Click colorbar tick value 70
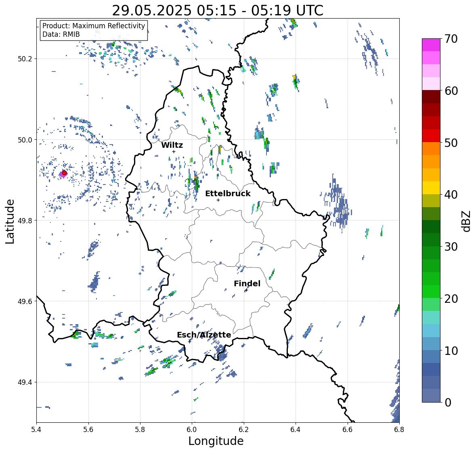Viewport: 476px width, 451px height. tap(451, 39)
